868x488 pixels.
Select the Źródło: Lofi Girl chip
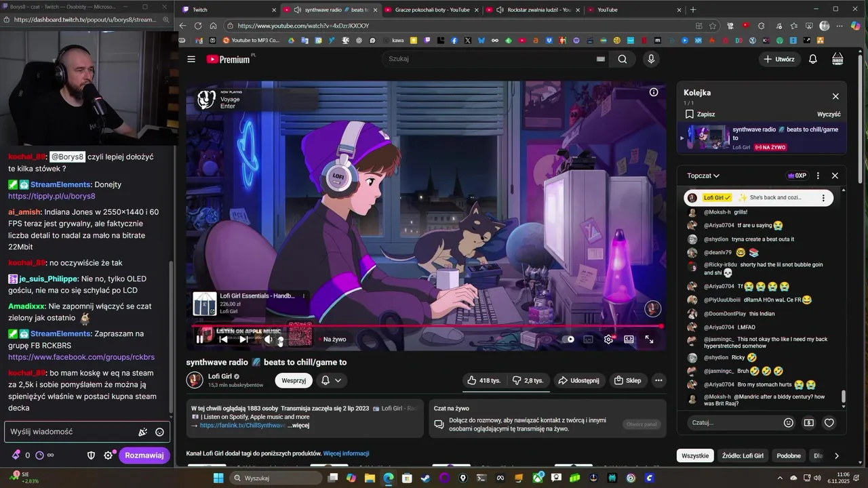click(x=743, y=456)
